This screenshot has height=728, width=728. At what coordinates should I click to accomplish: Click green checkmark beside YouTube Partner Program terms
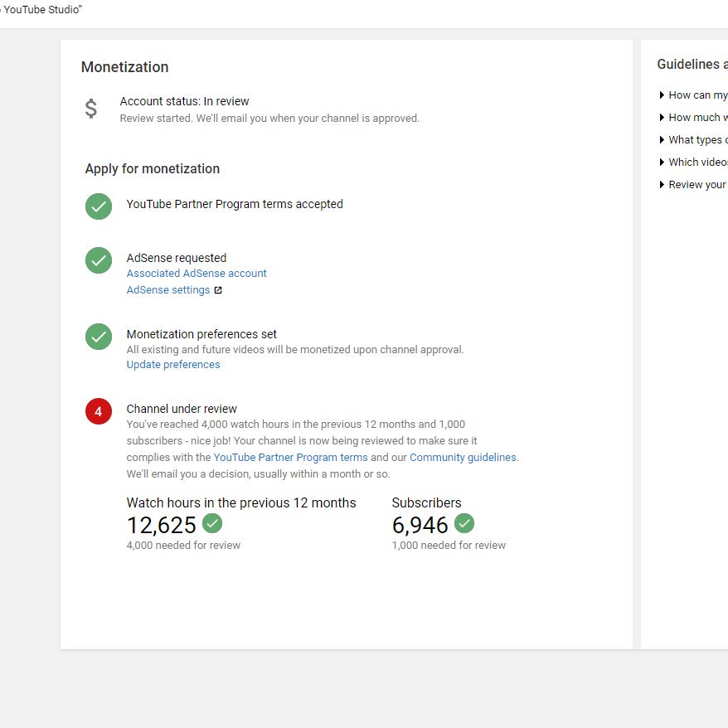coord(99,206)
